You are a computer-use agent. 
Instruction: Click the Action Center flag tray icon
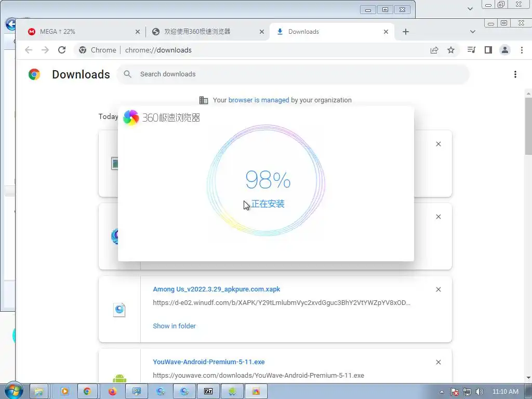click(455, 392)
